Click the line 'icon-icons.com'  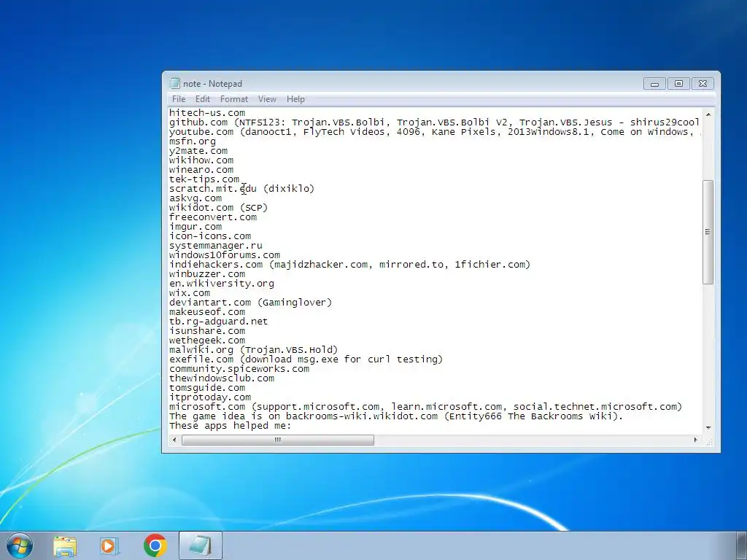[210, 236]
